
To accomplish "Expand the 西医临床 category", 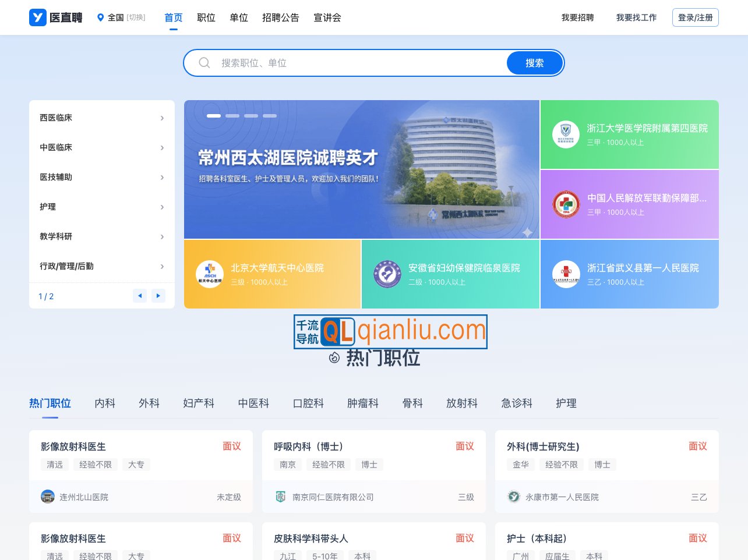I will pyautogui.click(x=162, y=118).
